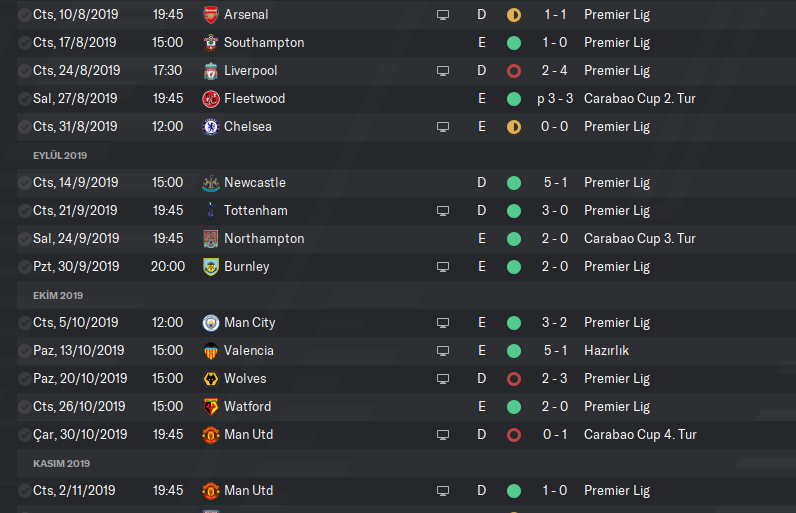Collapse the EYLÜL 2019 month section

(62, 155)
